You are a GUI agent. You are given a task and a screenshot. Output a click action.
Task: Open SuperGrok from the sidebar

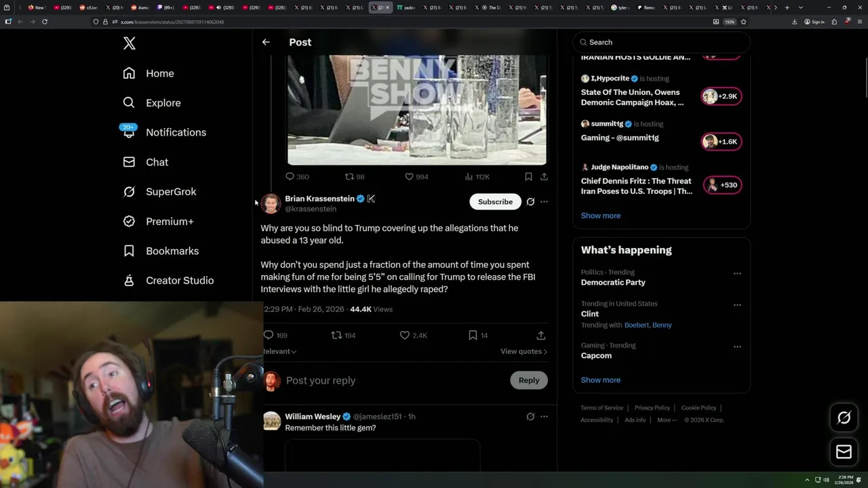point(159,192)
